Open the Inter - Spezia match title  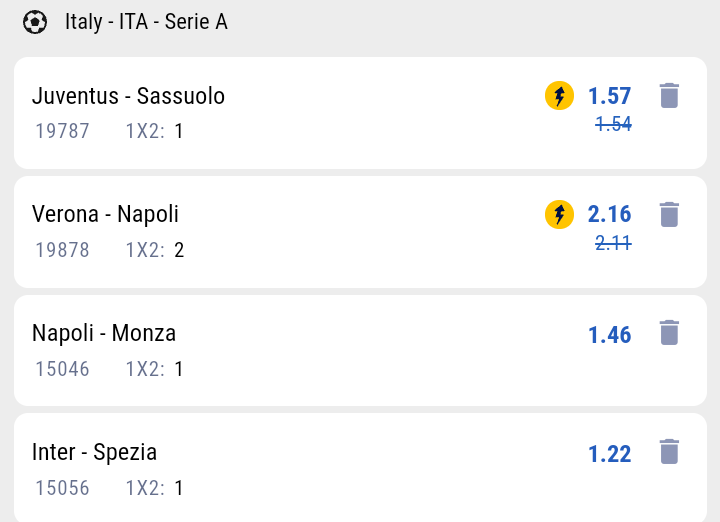point(94,452)
